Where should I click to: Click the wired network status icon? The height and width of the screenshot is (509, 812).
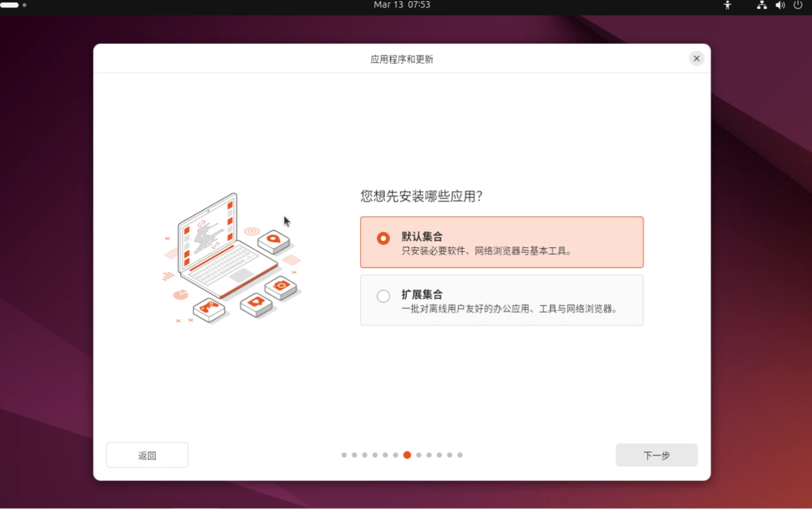tap(762, 5)
